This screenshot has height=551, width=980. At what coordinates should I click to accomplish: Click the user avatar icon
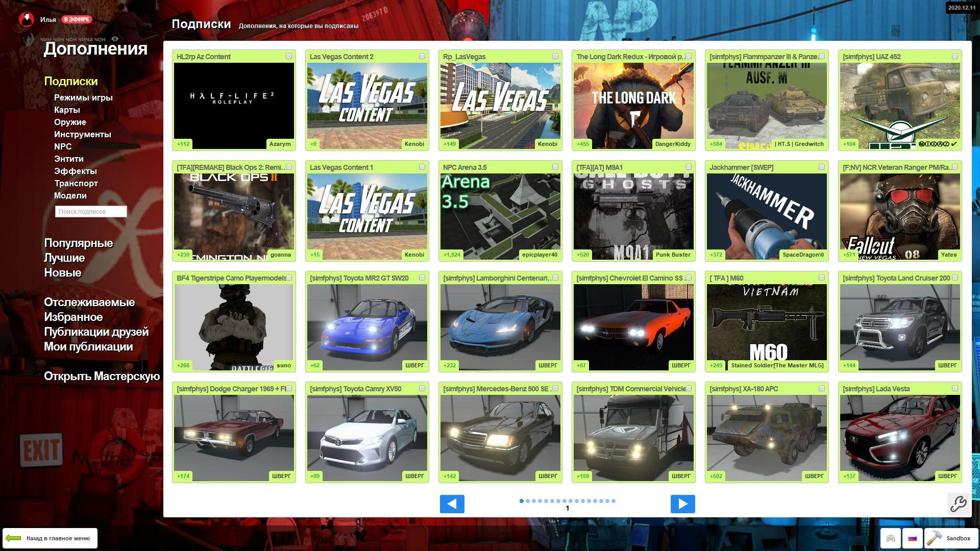click(26, 19)
